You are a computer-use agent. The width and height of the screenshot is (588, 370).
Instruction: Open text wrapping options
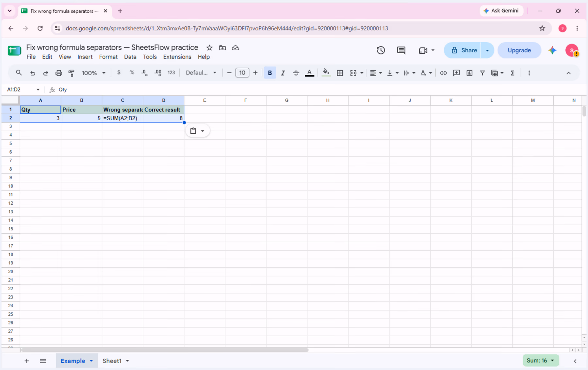(409, 73)
